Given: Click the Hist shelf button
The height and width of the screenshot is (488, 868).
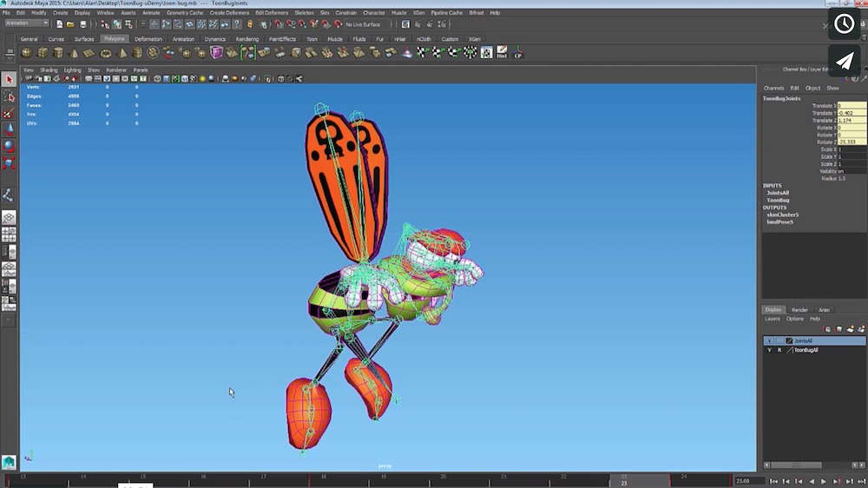Looking at the screenshot, I should coord(502,53).
